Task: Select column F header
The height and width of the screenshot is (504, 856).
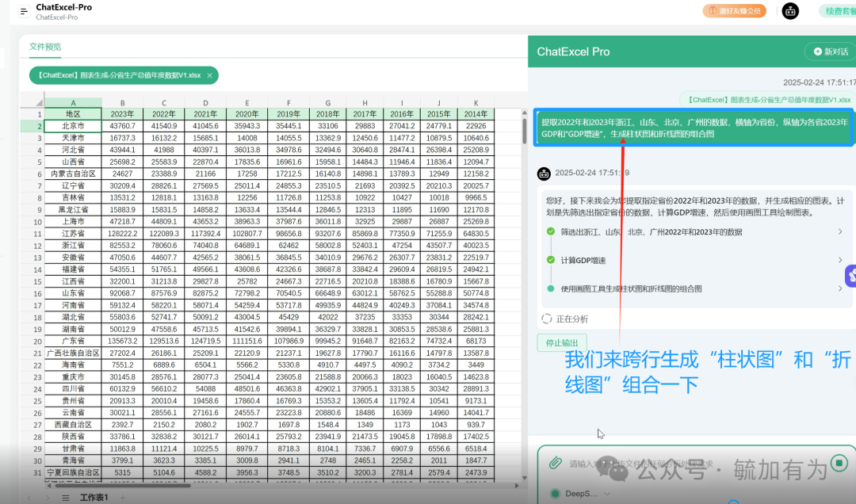Action: [x=289, y=103]
